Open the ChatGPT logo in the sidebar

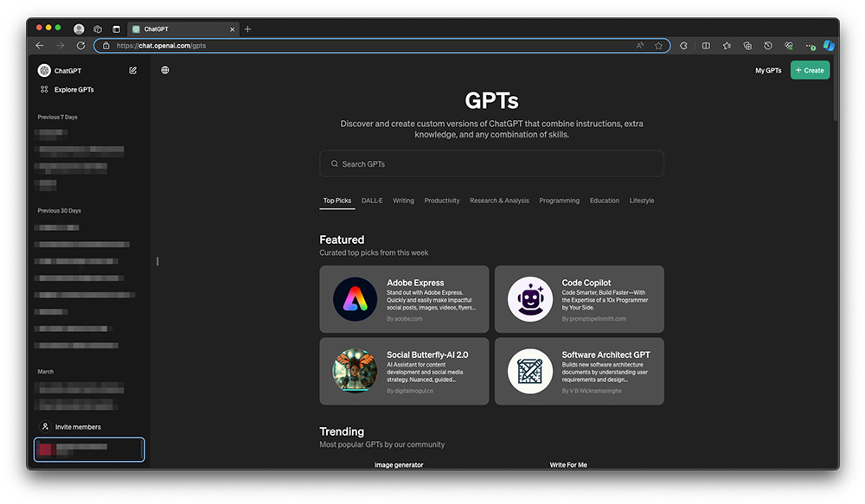tap(44, 71)
